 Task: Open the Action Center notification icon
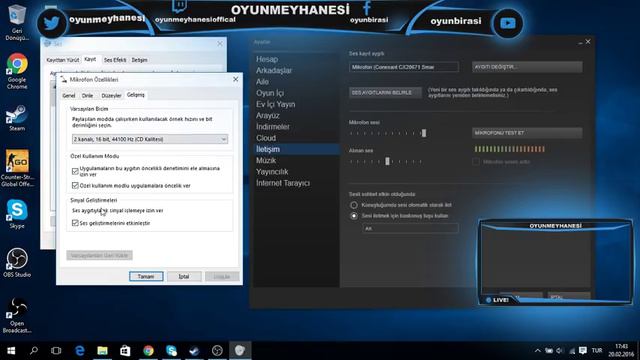583,351
